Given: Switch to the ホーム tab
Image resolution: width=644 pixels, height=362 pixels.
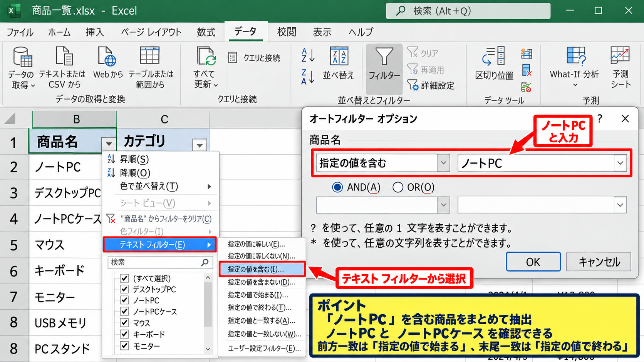Looking at the screenshot, I should (x=59, y=32).
